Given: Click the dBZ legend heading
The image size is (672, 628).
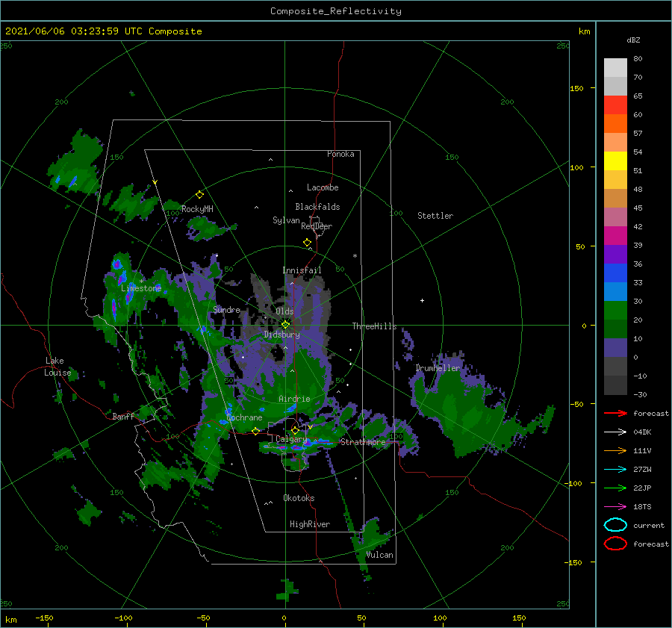Looking at the screenshot, I should (633, 40).
